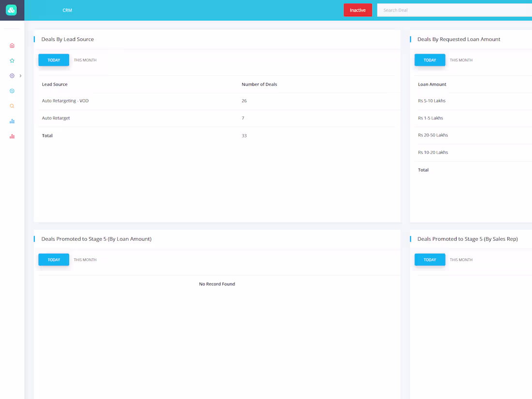Select the TODAY tab under Stage 5 Loan Amount
This screenshot has height=399, width=532.
click(54, 260)
